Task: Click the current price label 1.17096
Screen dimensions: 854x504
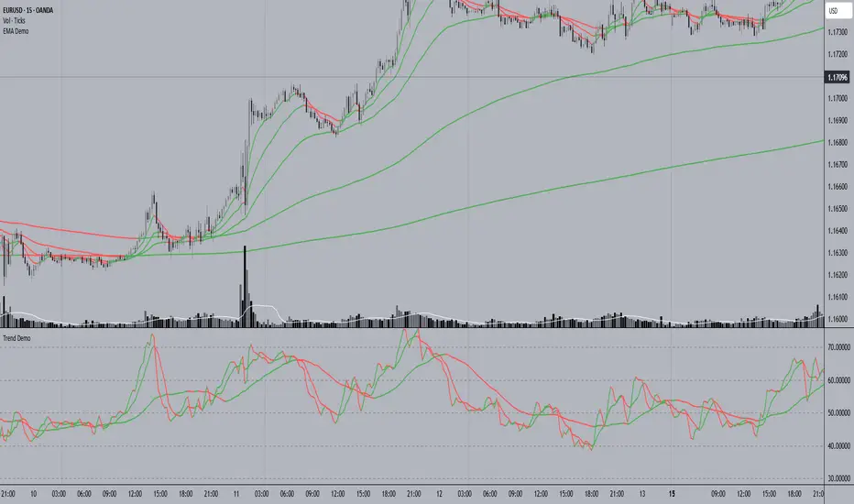Action: tap(838, 77)
